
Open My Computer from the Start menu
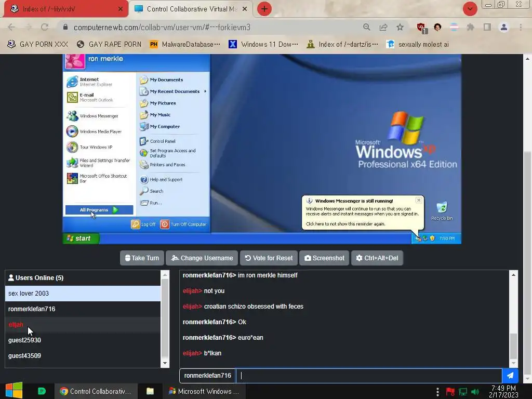(x=159, y=127)
